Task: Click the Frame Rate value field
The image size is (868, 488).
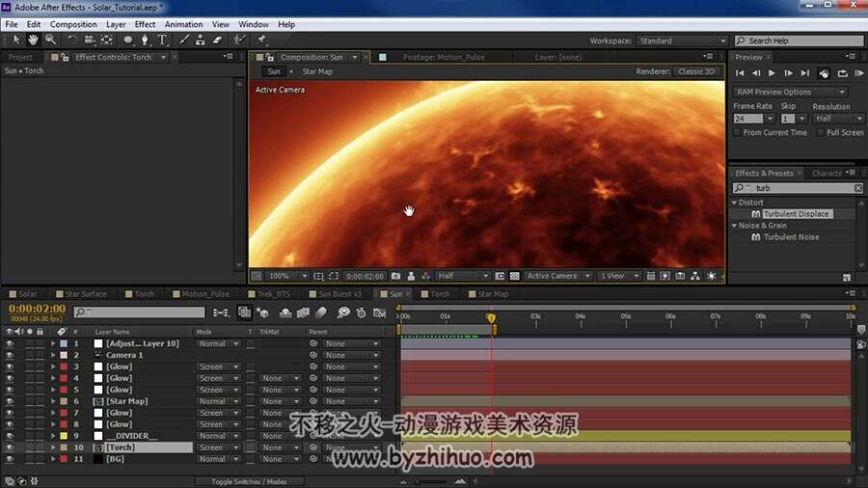Action: (x=747, y=119)
